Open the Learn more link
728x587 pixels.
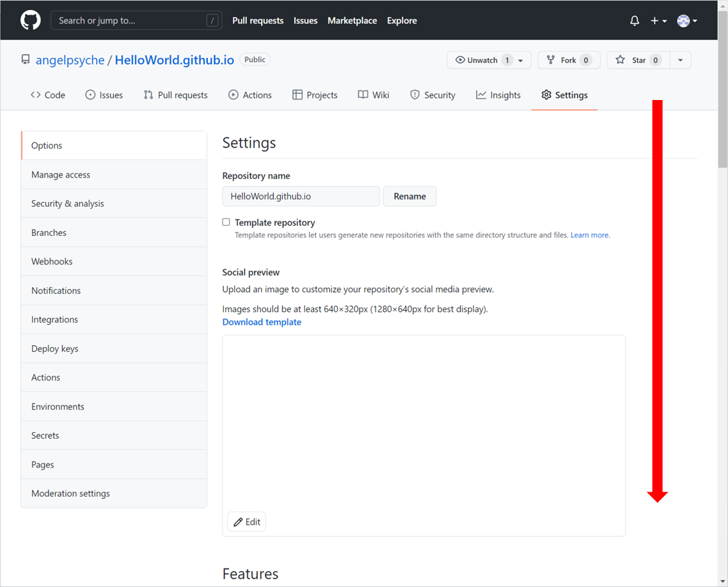(x=590, y=235)
